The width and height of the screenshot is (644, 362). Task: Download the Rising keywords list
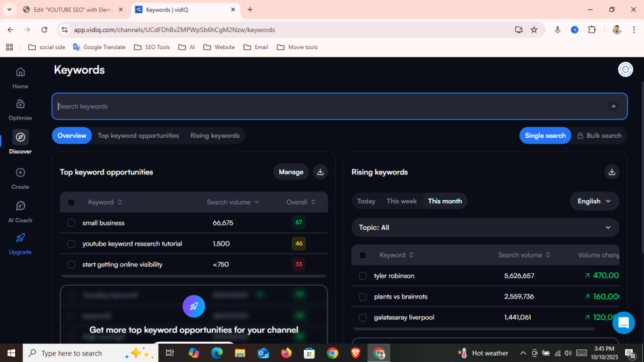tap(611, 172)
